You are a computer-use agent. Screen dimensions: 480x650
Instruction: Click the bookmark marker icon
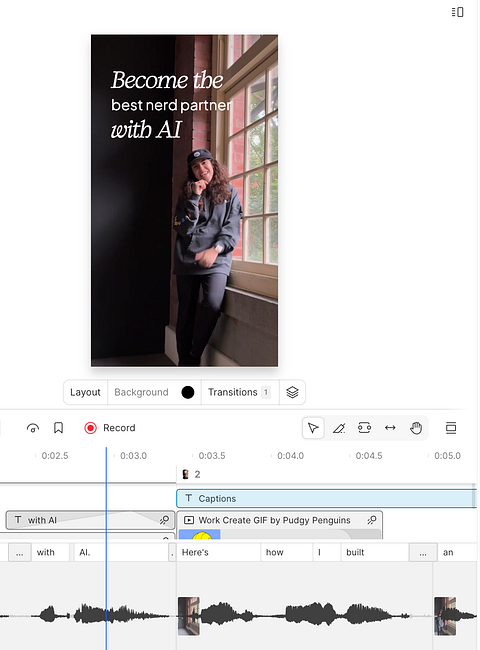click(58, 428)
